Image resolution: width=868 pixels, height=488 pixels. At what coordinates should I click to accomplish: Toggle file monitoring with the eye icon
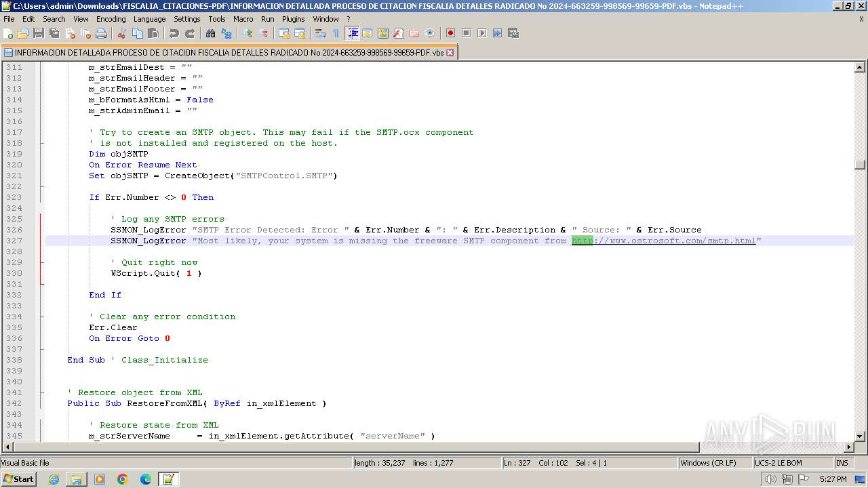(x=429, y=33)
